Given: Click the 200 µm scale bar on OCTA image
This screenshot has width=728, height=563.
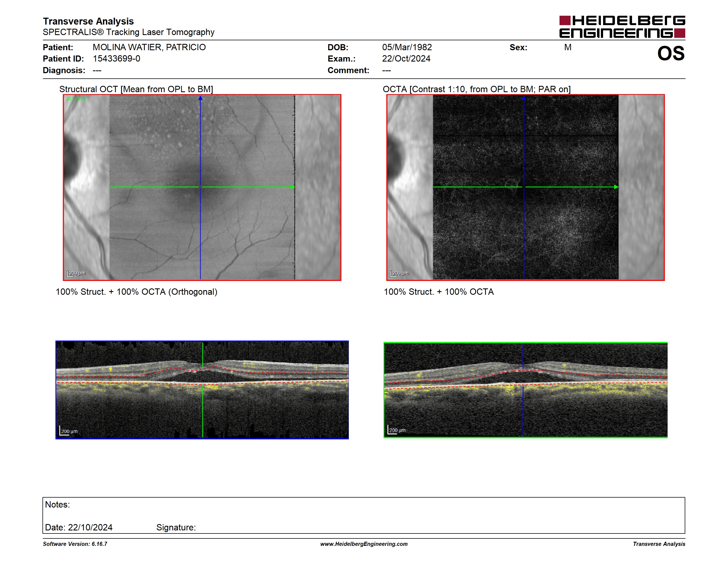Looking at the screenshot, I should (400, 273).
